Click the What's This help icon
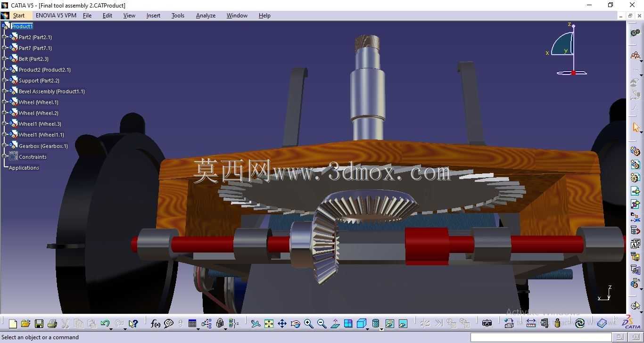The width and height of the screenshot is (644, 343). pos(133,324)
